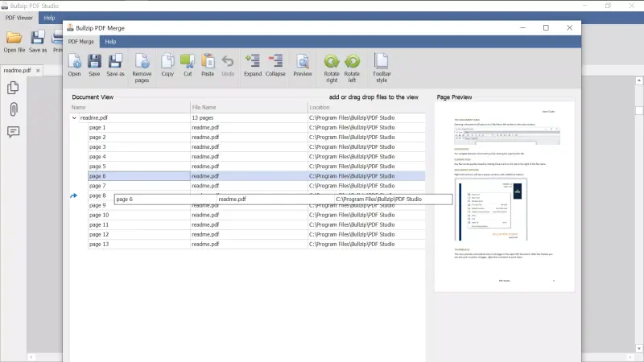Select page 12 row in Document View

(x=257, y=234)
